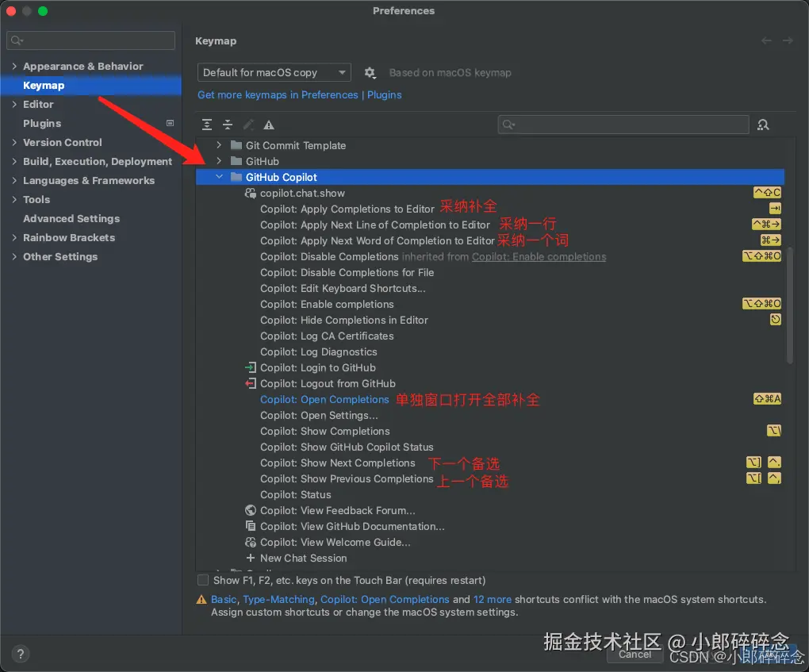This screenshot has width=809, height=672.
Task: Click the Type-Matching conflict link
Action: pos(278,599)
